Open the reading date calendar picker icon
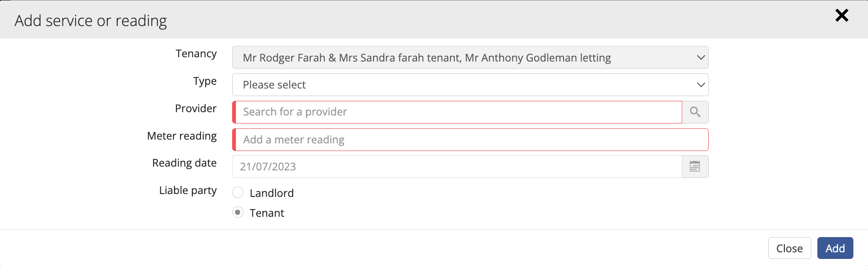The width and height of the screenshot is (868, 266). pyautogui.click(x=695, y=167)
